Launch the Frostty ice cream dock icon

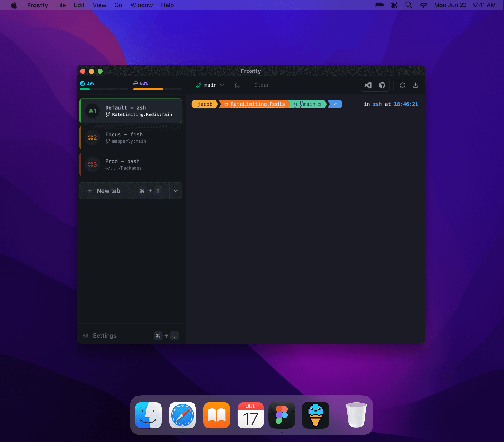(315, 415)
